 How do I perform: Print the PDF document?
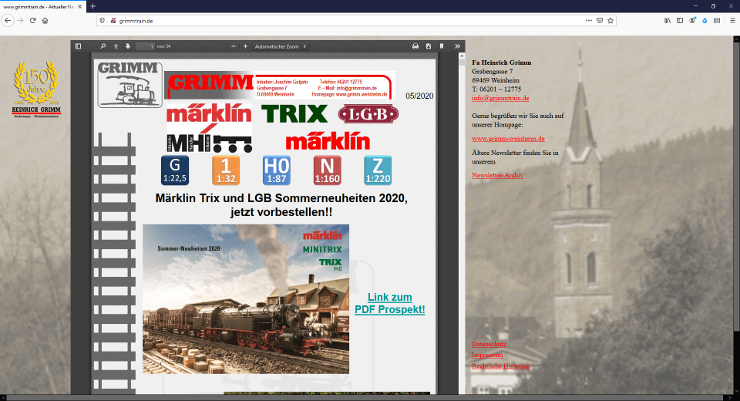point(416,46)
